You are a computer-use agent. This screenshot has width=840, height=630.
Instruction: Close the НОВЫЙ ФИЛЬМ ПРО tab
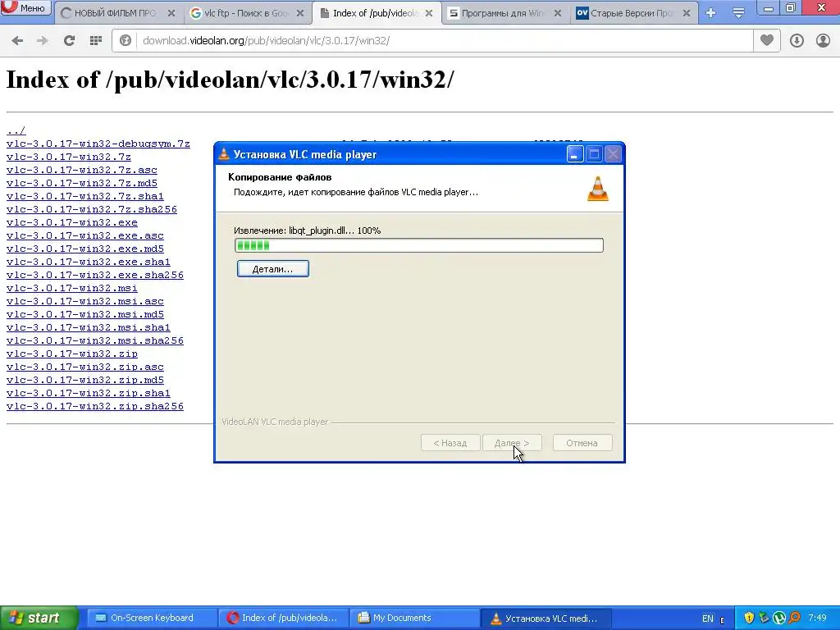[171, 13]
